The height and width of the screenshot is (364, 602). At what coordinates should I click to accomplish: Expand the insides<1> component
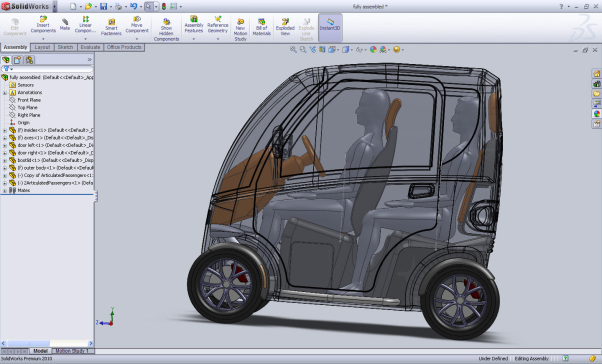[5, 130]
